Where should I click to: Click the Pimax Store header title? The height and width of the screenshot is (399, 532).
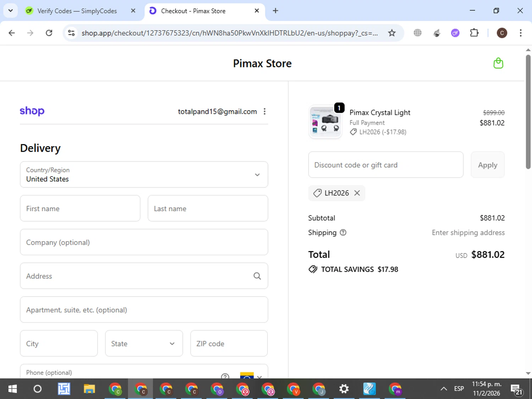[x=262, y=63]
